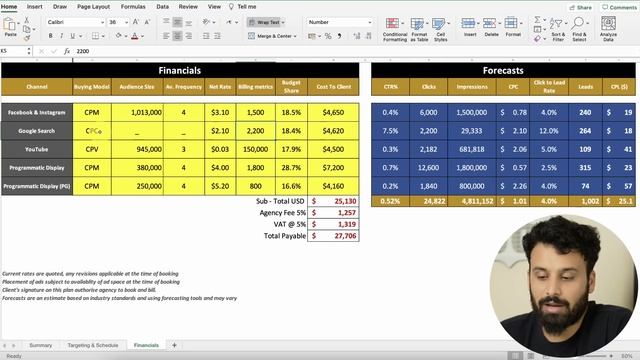640x360 pixels.
Task: Open Format as Table
Action: coord(419,29)
